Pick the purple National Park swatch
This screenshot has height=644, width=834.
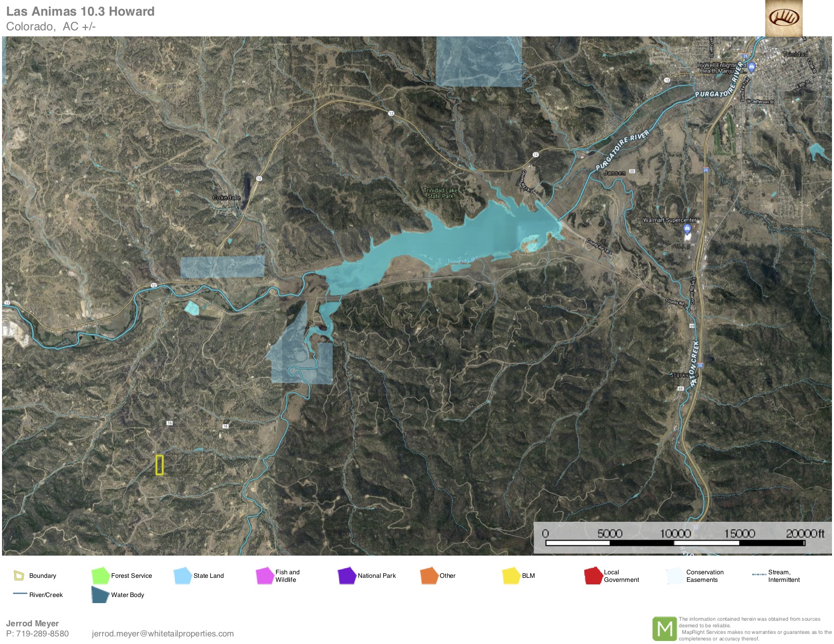(347, 575)
